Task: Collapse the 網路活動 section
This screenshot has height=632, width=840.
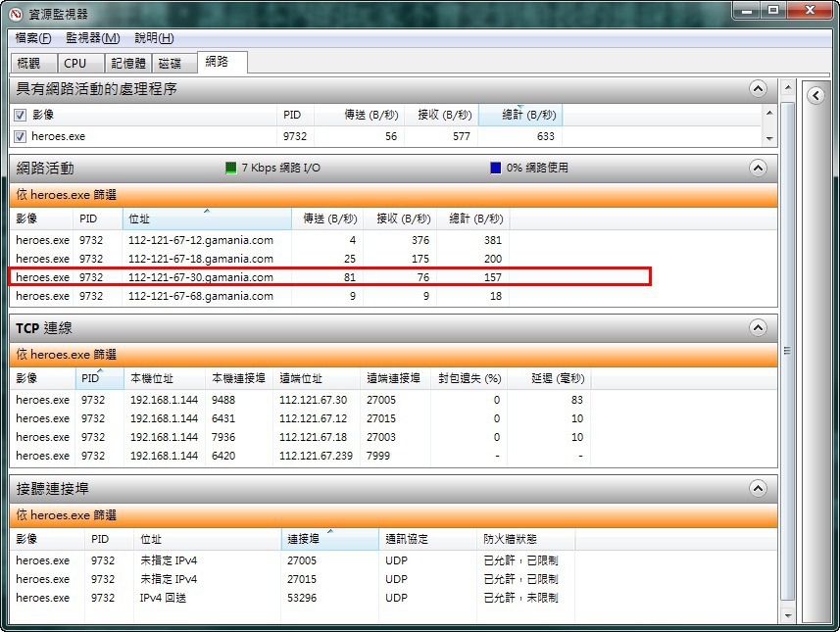Action: point(758,169)
